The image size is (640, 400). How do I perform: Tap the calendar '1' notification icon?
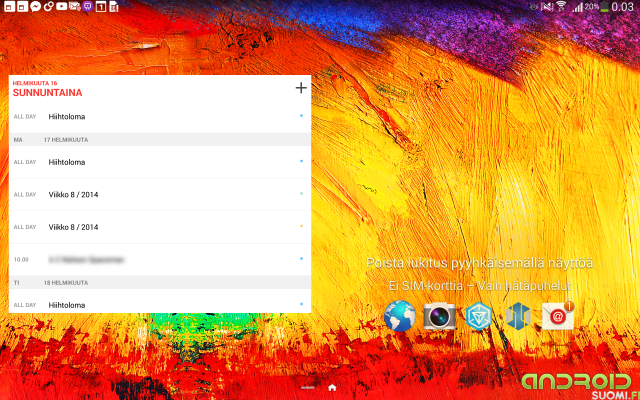coord(101,6)
